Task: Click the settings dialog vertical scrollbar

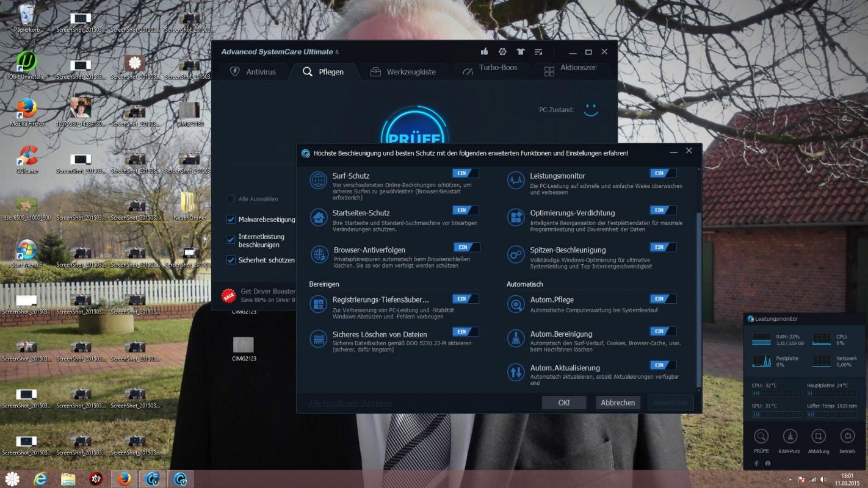Action: [699, 300]
